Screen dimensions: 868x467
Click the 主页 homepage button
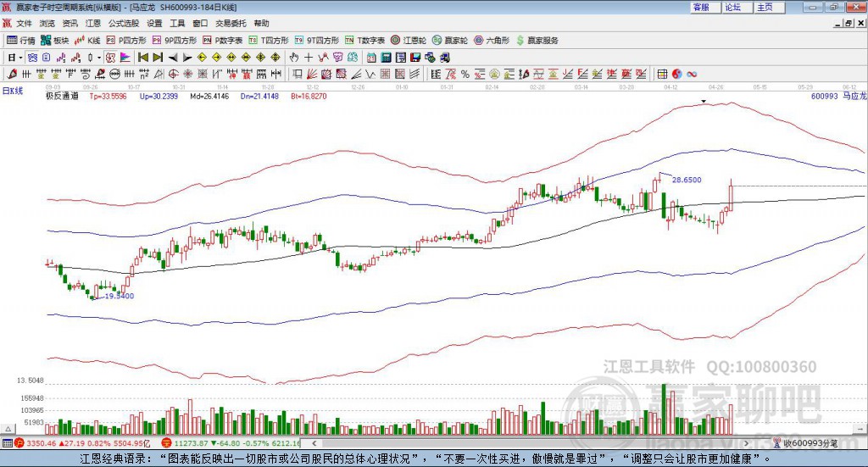770,7
